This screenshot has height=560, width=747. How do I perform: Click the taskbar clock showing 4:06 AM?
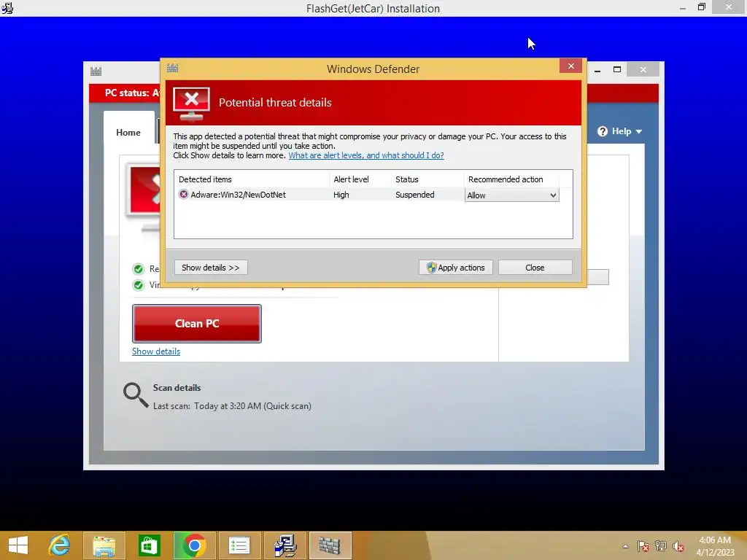(x=715, y=546)
